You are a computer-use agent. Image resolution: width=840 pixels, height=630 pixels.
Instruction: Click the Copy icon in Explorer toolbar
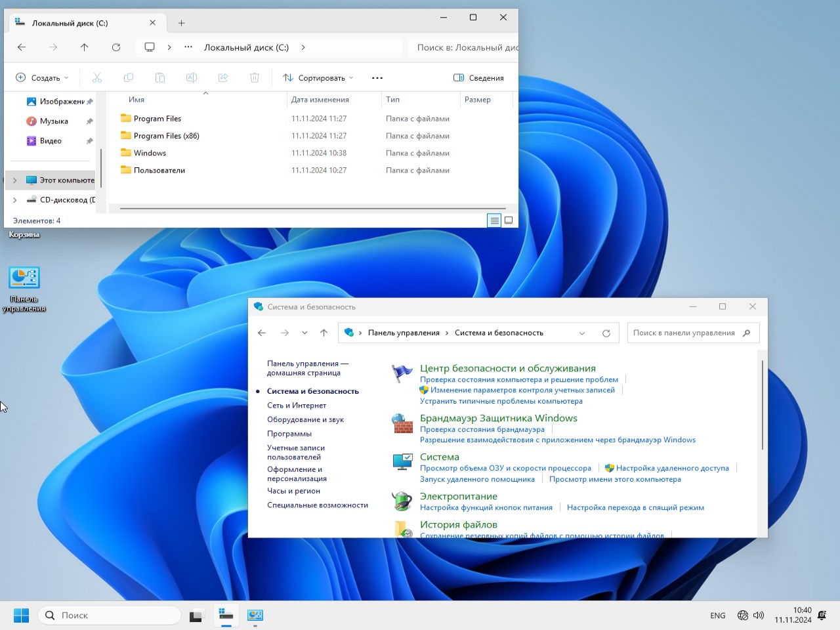click(129, 77)
